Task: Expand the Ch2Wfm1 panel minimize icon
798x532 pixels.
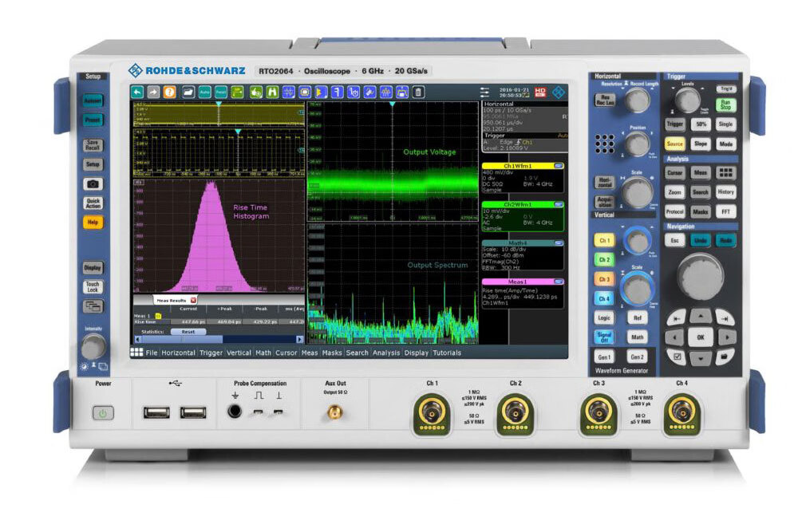Action: coord(559,204)
